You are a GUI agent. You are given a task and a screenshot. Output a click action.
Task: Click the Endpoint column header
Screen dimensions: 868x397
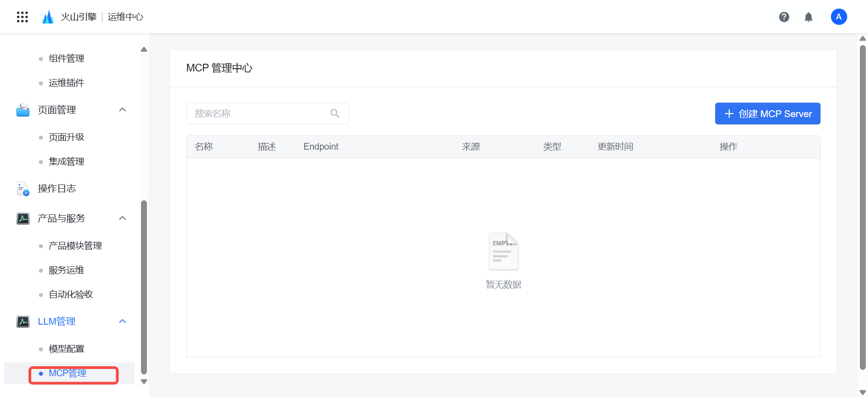click(321, 147)
